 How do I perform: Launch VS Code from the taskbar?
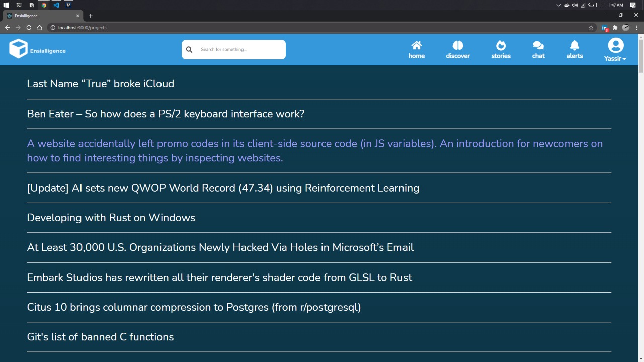(x=56, y=5)
